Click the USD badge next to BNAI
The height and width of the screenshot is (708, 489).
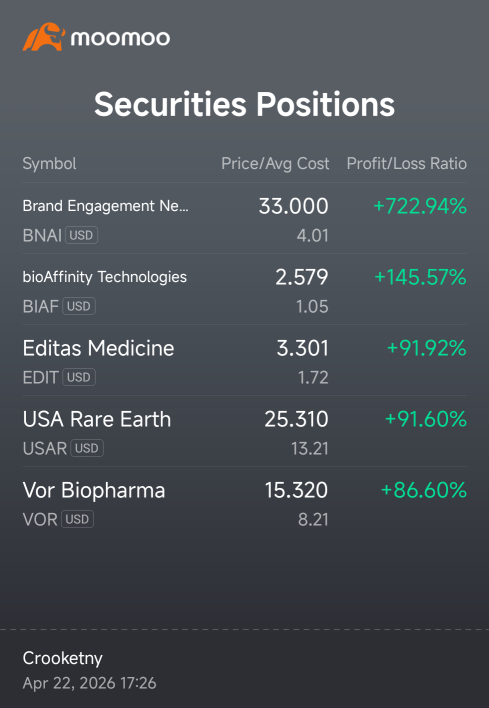point(81,235)
